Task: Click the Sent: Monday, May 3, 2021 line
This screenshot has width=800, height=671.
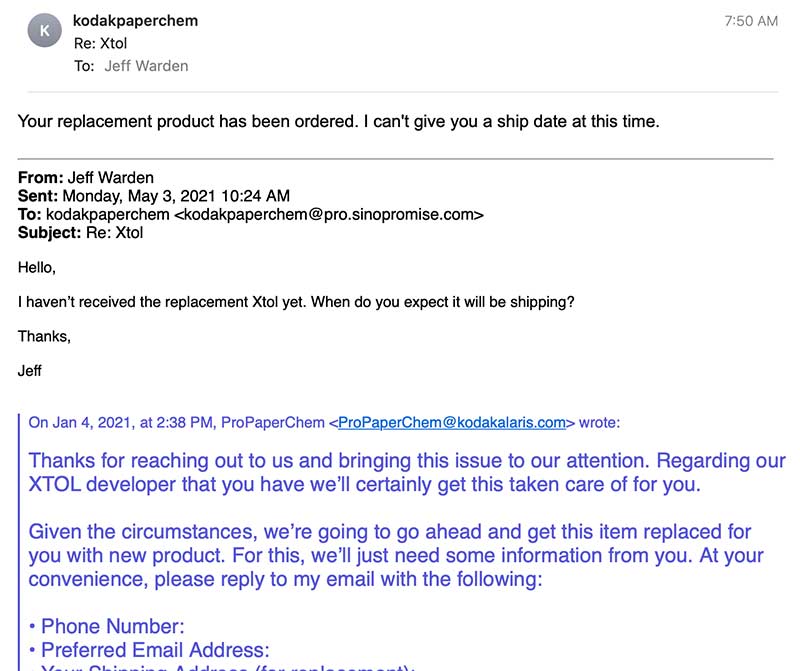Action: [x=154, y=196]
